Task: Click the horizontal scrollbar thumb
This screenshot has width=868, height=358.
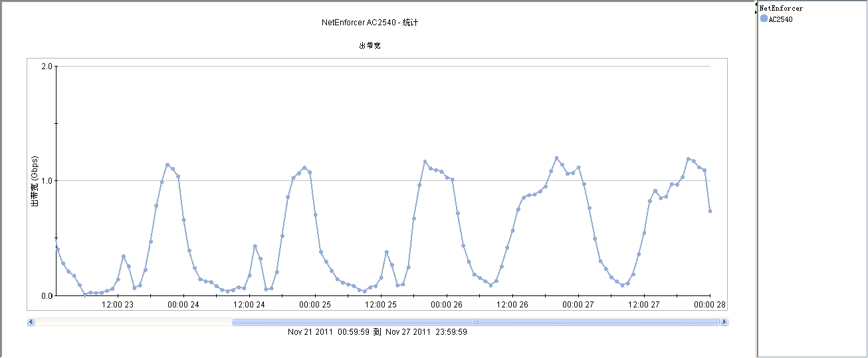Action: [x=475, y=322]
